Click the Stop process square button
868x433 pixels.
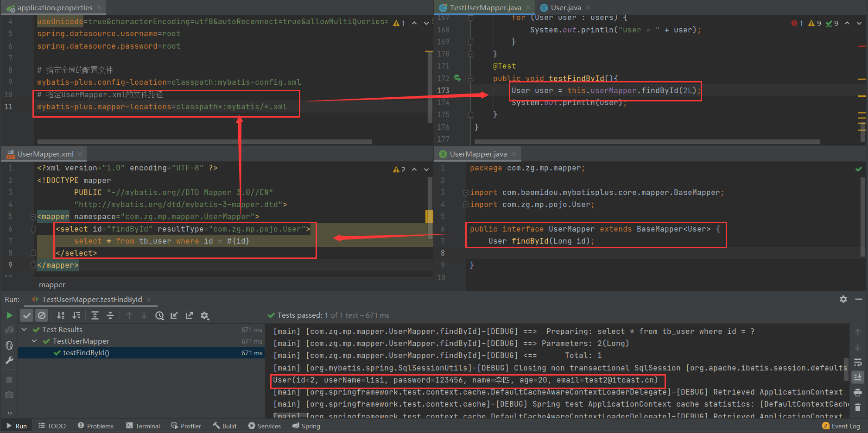pos(9,380)
